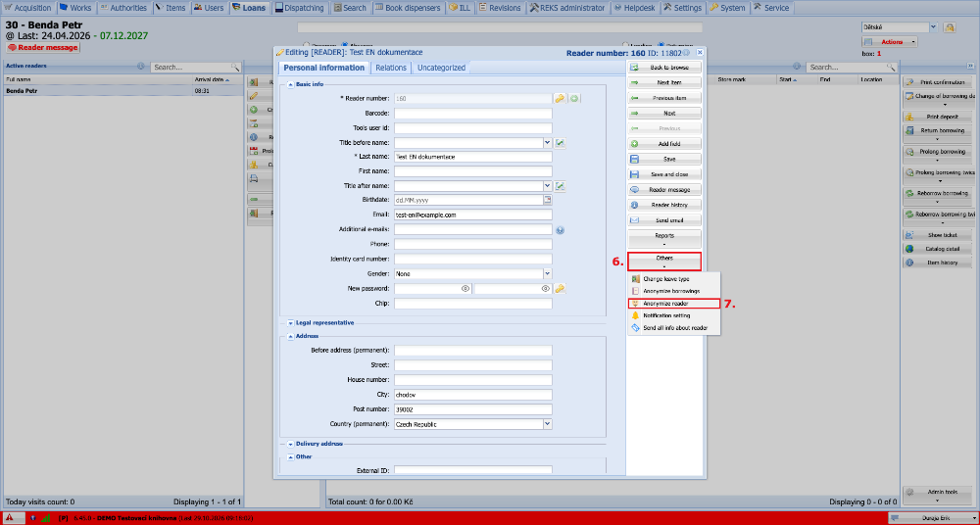980x525 pixels.
Task: Click the red Reader message button under Benda Petr
Action: coord(43,47)
